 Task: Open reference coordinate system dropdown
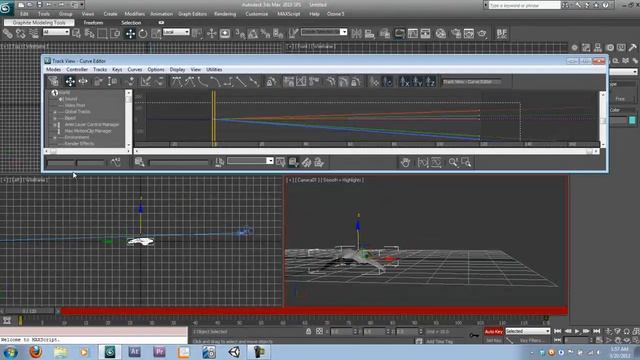176,32
